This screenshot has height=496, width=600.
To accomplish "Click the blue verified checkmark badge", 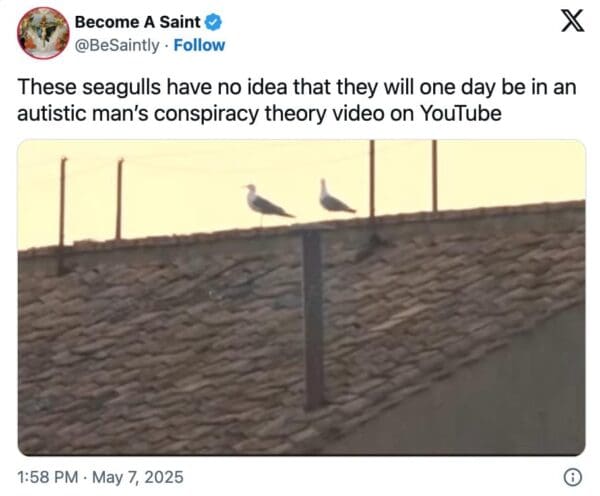I will (x=214, y=22).
